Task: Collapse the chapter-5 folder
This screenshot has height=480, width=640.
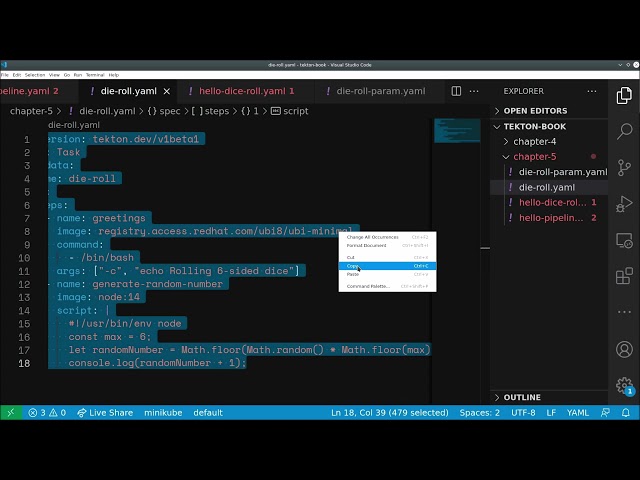Action: click(x=549, y=157)
